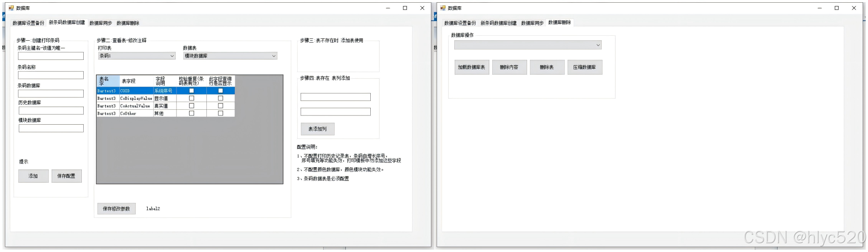Toggle 此字段查询行是否显示 checkbox in CoOther row

220,113
